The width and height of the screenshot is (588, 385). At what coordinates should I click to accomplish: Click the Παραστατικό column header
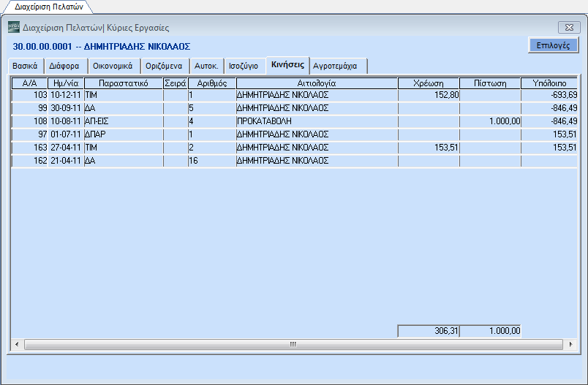tap(124, 83)
